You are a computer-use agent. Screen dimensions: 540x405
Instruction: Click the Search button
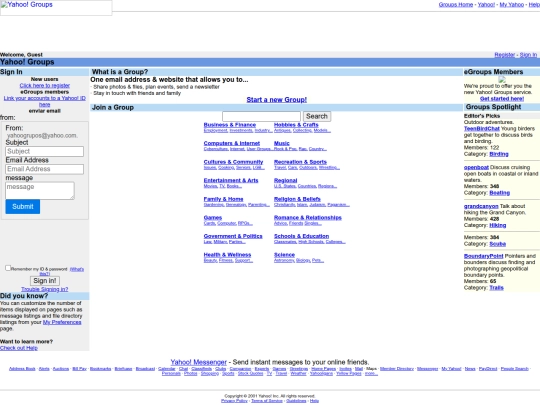pyautogui.click(x=317, y=116)
